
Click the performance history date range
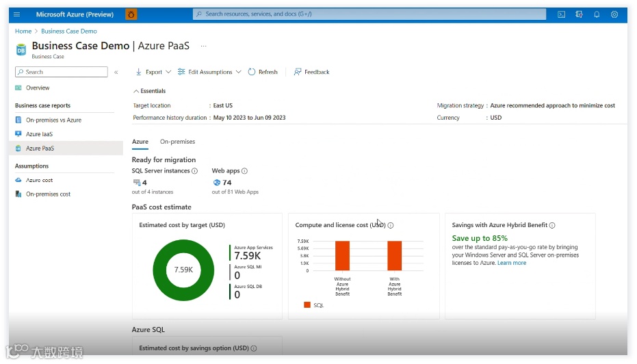250,118
